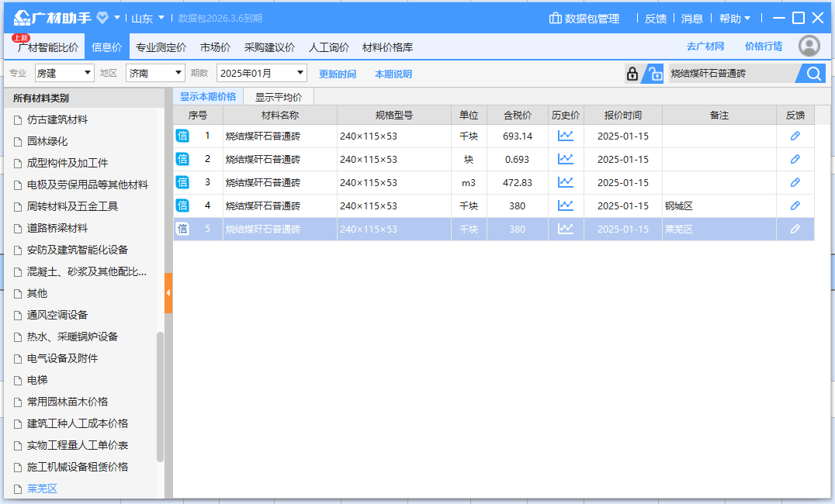Open the history price trend chart for row 1
This screenshot has height=504, width=835.
click(x=566, y=135)
